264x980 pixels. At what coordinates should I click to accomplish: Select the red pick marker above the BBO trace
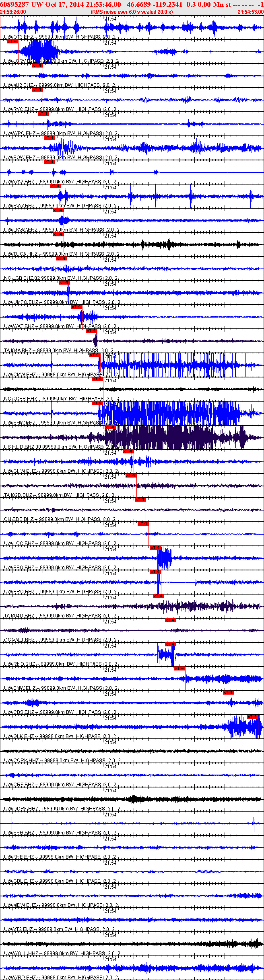(156, 548)
